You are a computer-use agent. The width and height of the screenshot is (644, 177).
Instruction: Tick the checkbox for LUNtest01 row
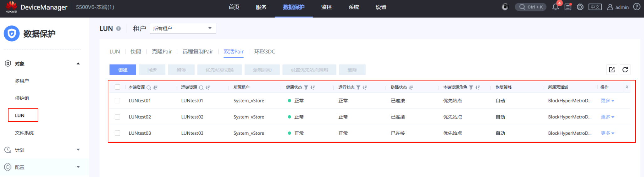coord(117,101)
